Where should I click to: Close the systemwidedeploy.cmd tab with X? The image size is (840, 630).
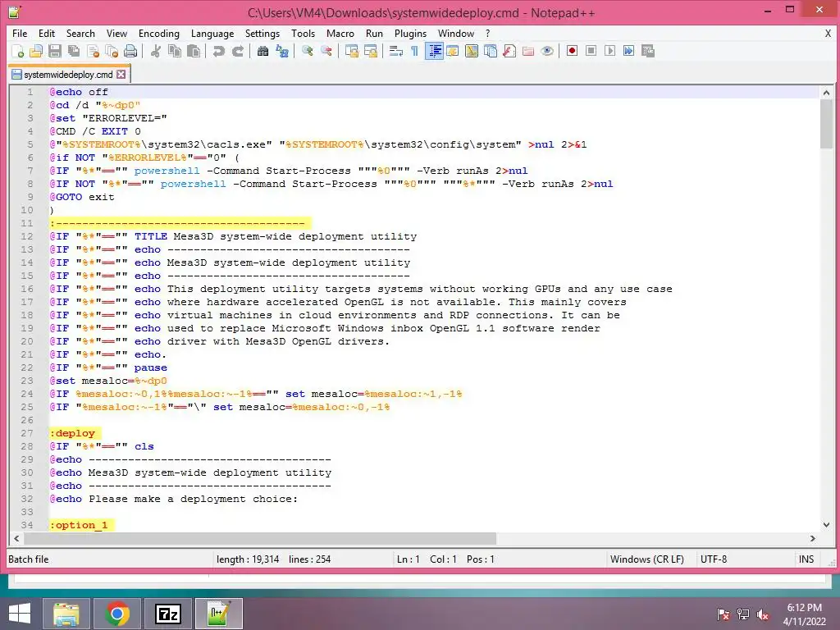click(x=121, y=75)
